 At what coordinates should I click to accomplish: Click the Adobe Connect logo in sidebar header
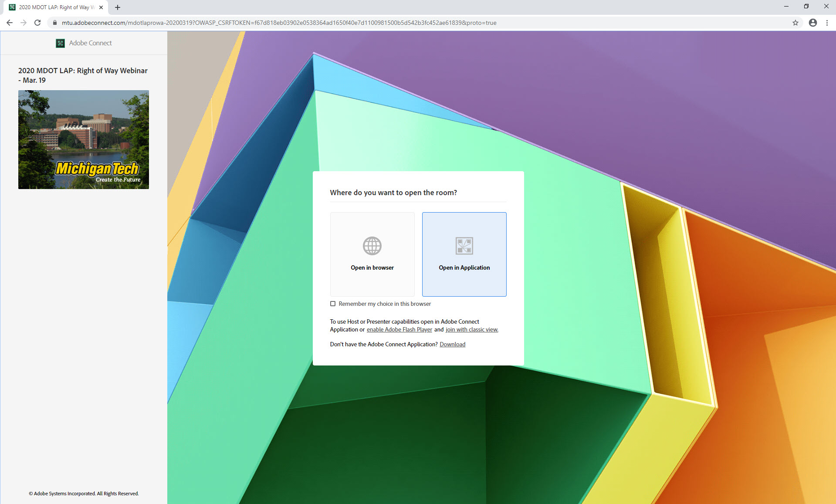(60, 43)
